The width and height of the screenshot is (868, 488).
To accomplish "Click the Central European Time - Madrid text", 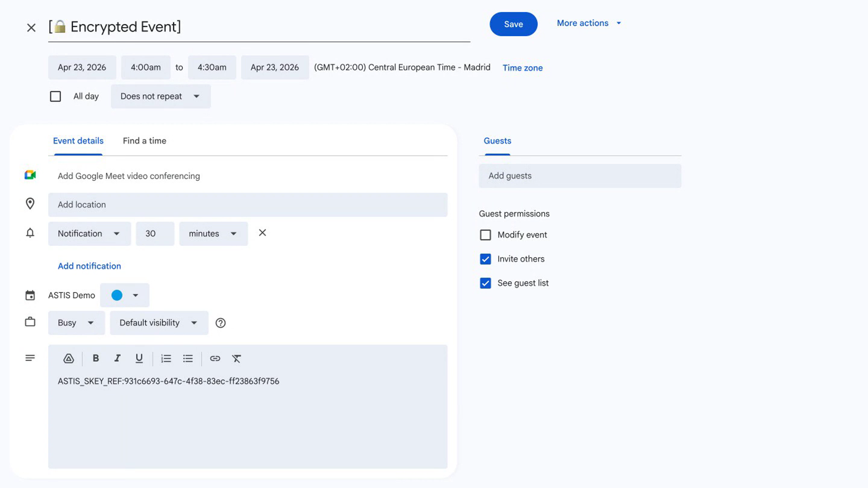I will 429,67.
